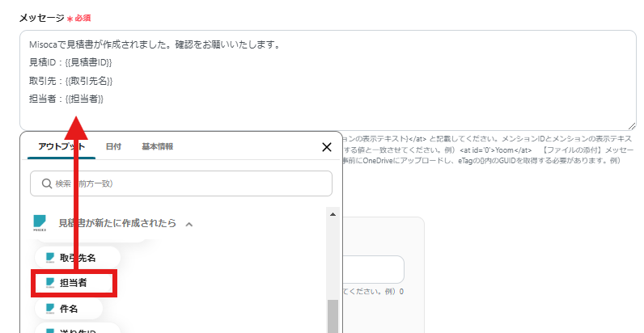Click the first line starting with Misocaで見積書
644x333 pixels.
coord(155,44)
